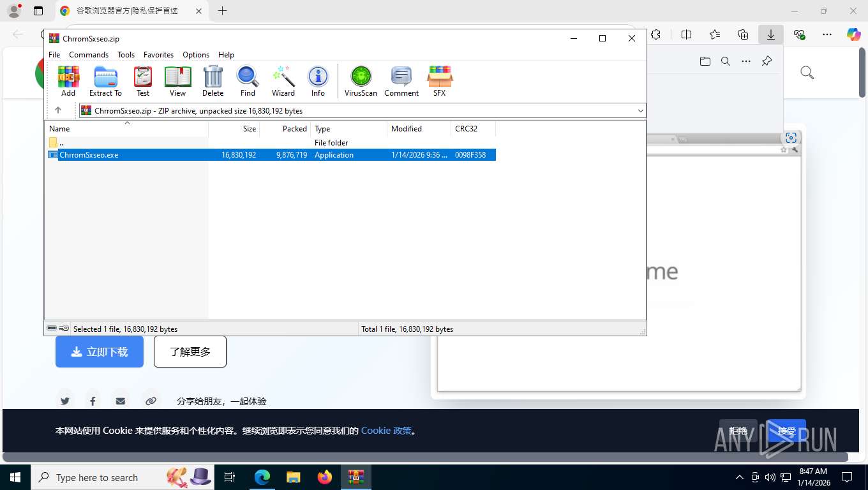Image resolution: width=868 pixels, height=490 pixels.
Task: Click the Extract To toolbar icon
Action: 105,81
